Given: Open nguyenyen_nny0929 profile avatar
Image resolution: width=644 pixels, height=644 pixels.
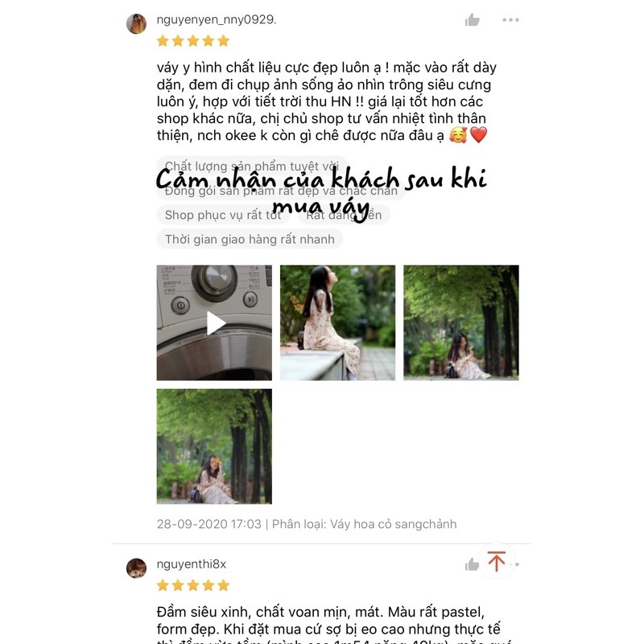Looking at the screenshot, I should (136, 23).
